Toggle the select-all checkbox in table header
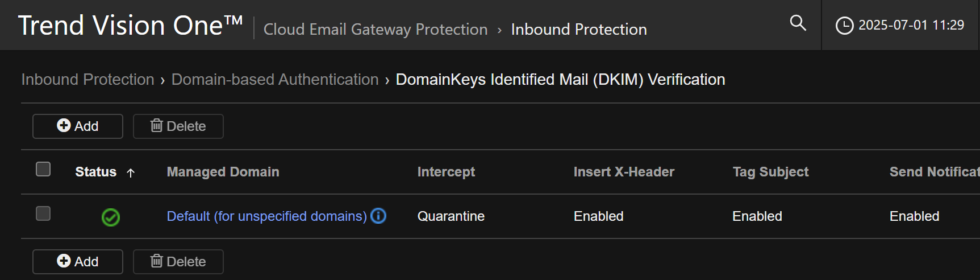The height and width of the screenshot is (280, 980). 43,169
